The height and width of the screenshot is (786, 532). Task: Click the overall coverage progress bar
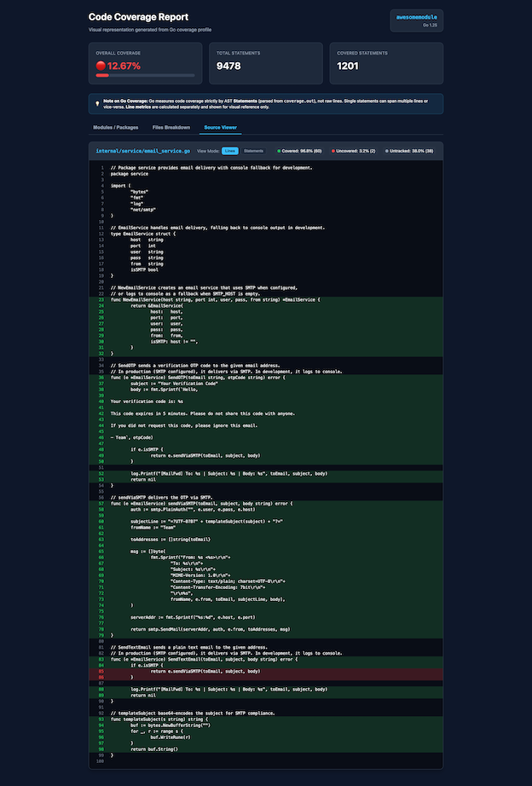[146, 75]
